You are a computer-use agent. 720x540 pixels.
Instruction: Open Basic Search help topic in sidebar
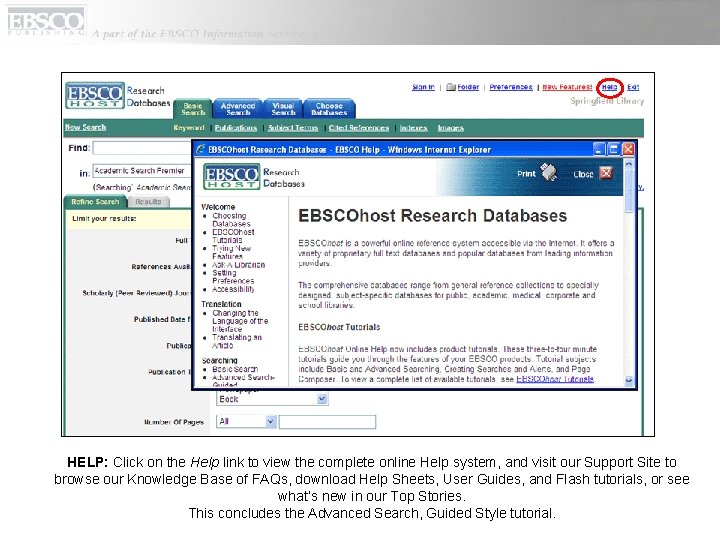[235, 369]
